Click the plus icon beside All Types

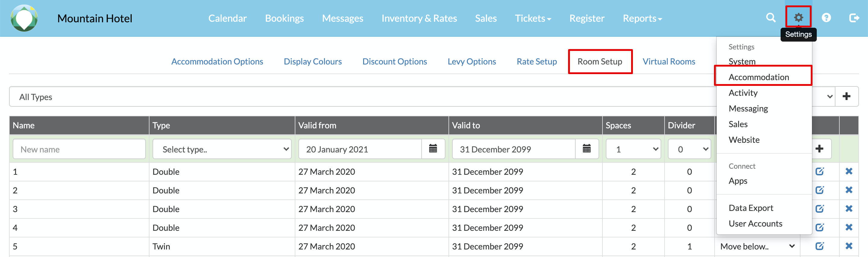(x=846, y=97)
